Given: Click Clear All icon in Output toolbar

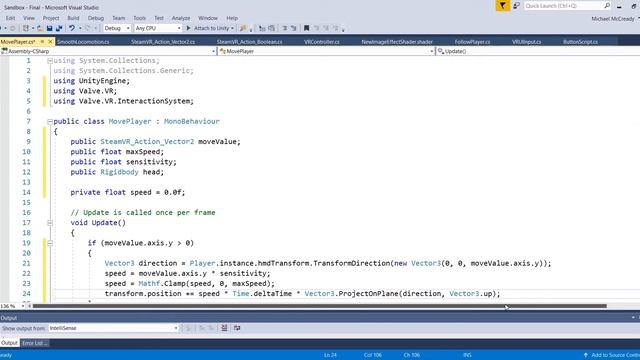Looking at the screenshot, I should (x=224, y=328).
